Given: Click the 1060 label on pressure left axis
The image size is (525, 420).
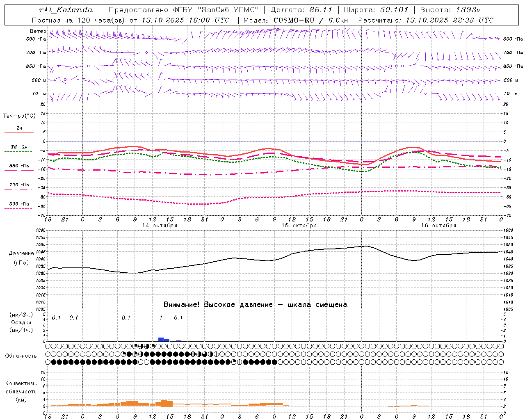Looking at the screenshot, I should (x=41, y=231).
